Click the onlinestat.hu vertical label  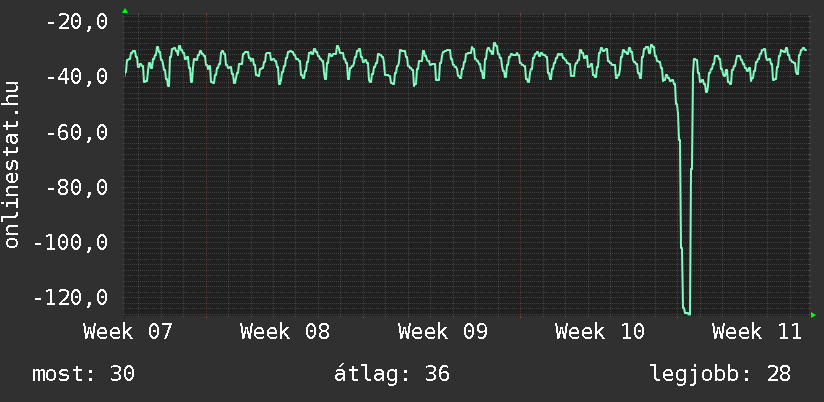point(13,165)
